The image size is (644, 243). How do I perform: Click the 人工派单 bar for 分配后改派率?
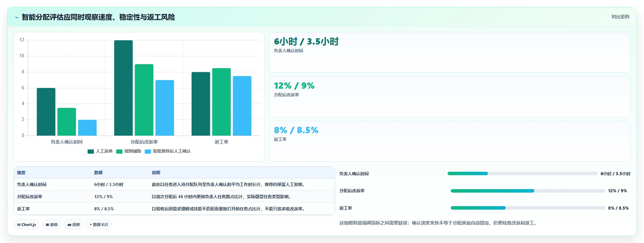coord(123,88)
